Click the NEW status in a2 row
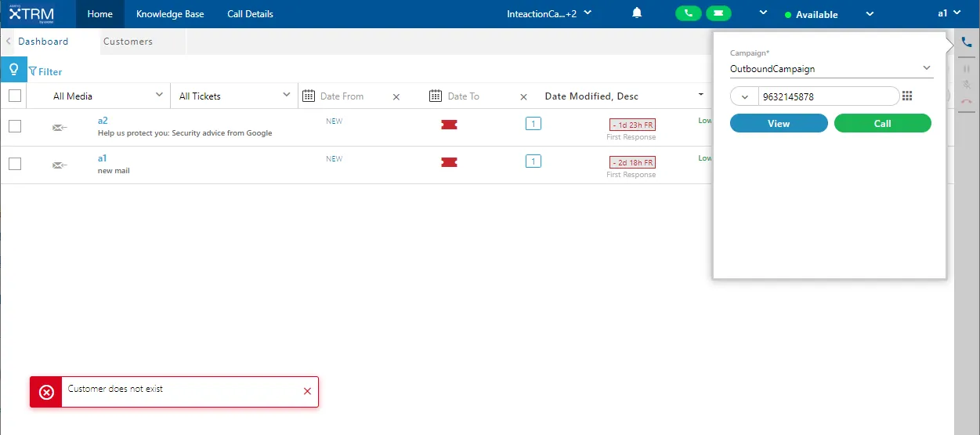This screenshot has width=980, height=435. click(335, 121)
